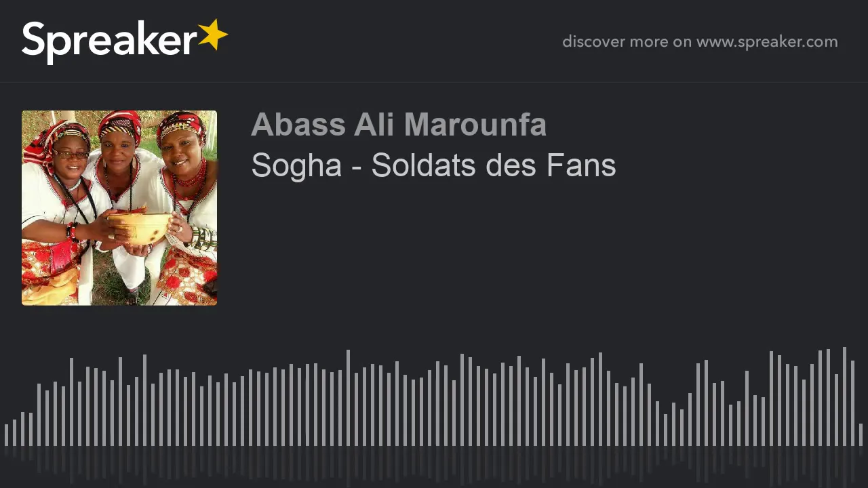The image size is (868, 488).
Task: Select the Sogha - Soldats des Fans title
Action: pyautogui.click(x=433, y=165)
